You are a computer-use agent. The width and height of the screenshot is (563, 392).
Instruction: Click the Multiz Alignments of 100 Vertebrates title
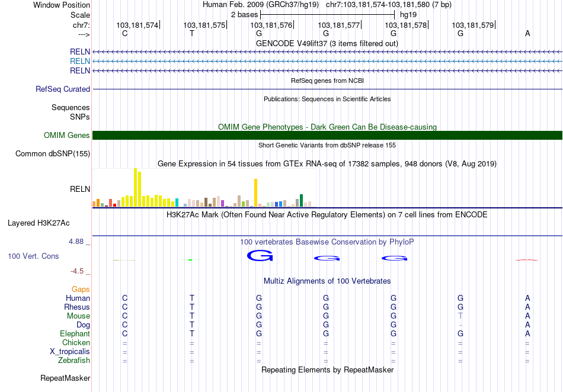click(327, 281)
